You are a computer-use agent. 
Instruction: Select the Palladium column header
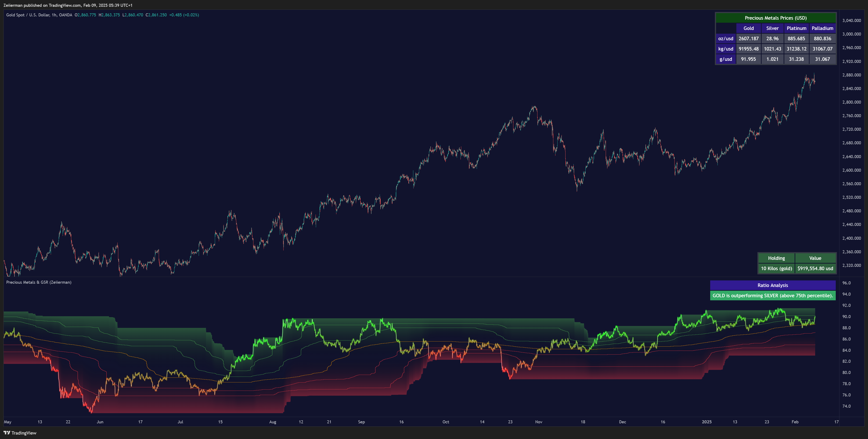click(x=822, y=28)
